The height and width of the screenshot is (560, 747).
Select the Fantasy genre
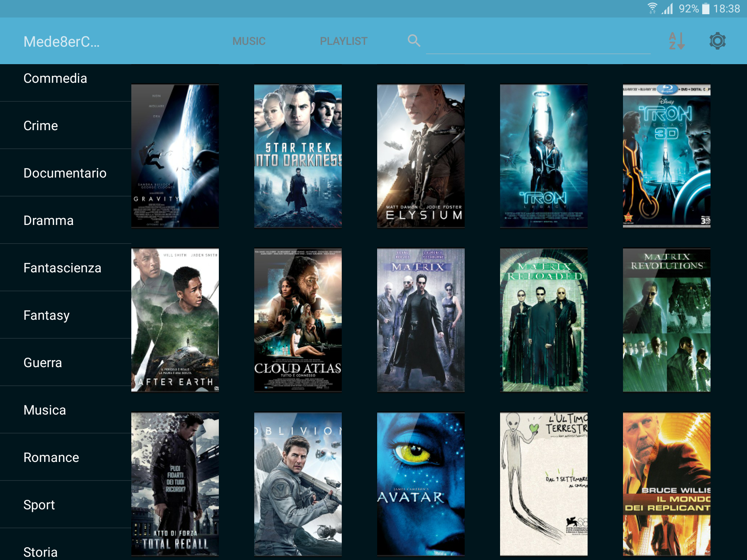pos(66,315)
